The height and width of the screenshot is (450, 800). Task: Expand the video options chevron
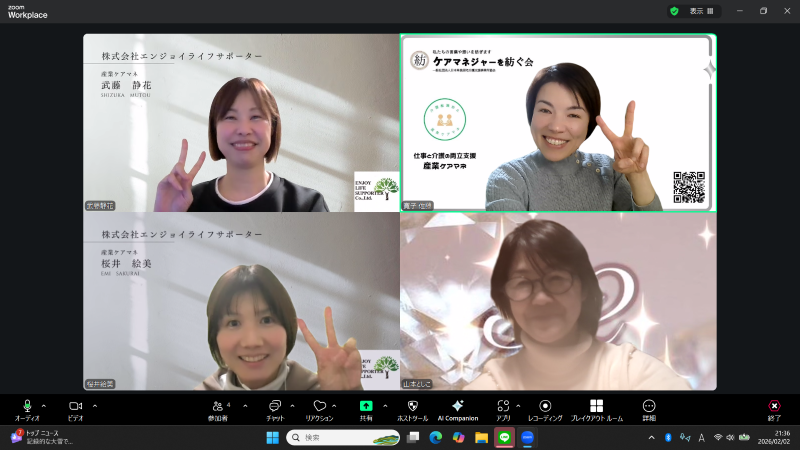(95, 405)
